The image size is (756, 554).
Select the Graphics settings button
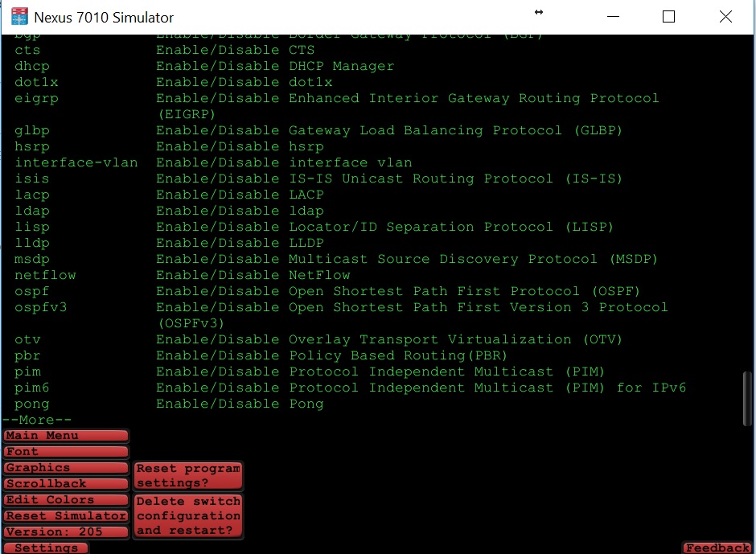coord(66,468)
